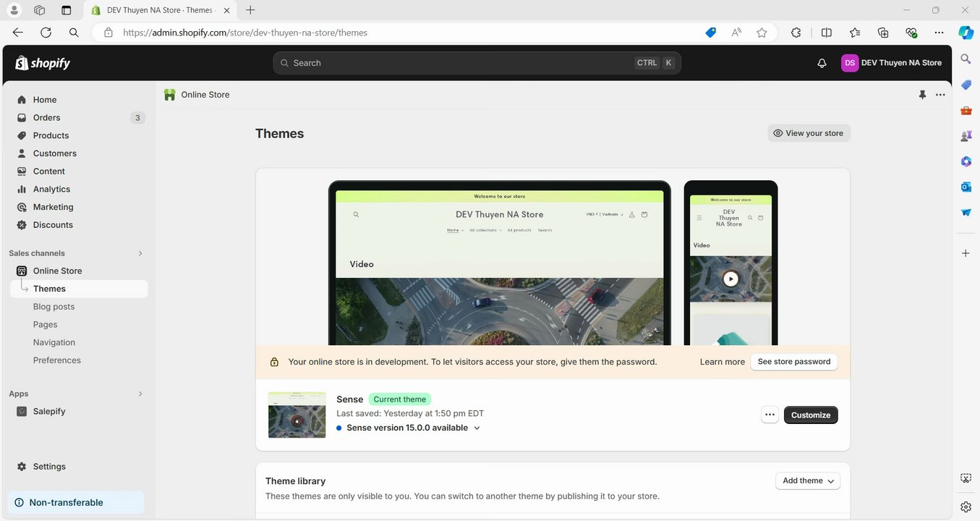Click the Read aloud icon in address bar
This screenshot has height=521, width=980.
(736, 33)
